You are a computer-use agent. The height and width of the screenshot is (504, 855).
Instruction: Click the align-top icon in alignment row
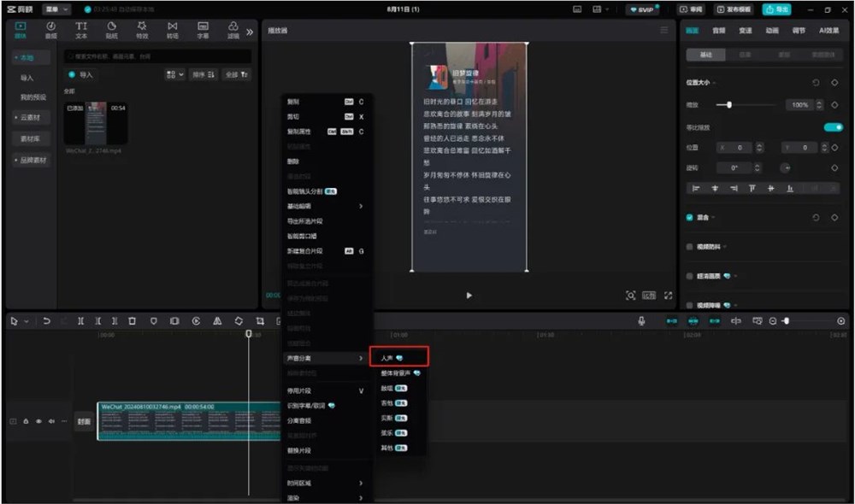tap(752, 188)
